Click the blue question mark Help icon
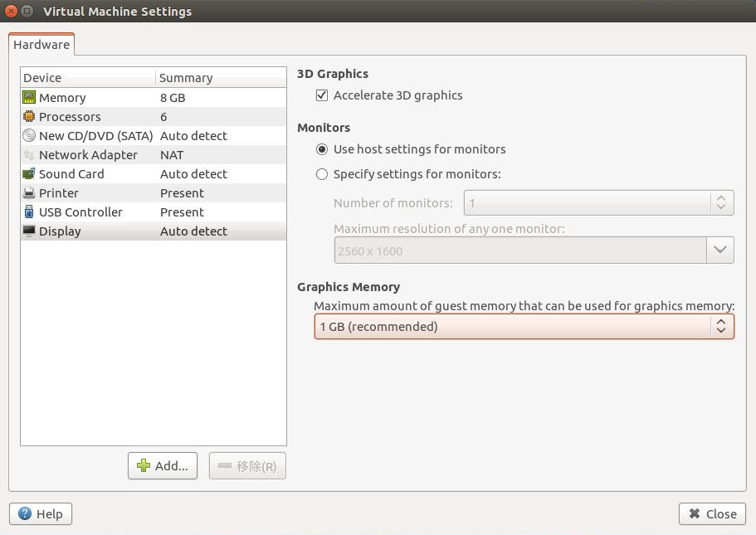The width and height of the screenshot is (756, 535). (25, 513)
